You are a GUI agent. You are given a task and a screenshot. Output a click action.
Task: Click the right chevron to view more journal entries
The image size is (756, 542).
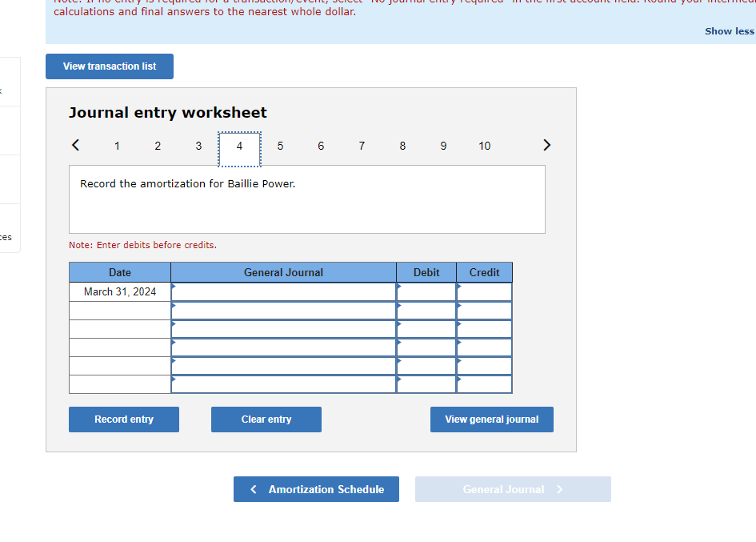click(546, 145)
